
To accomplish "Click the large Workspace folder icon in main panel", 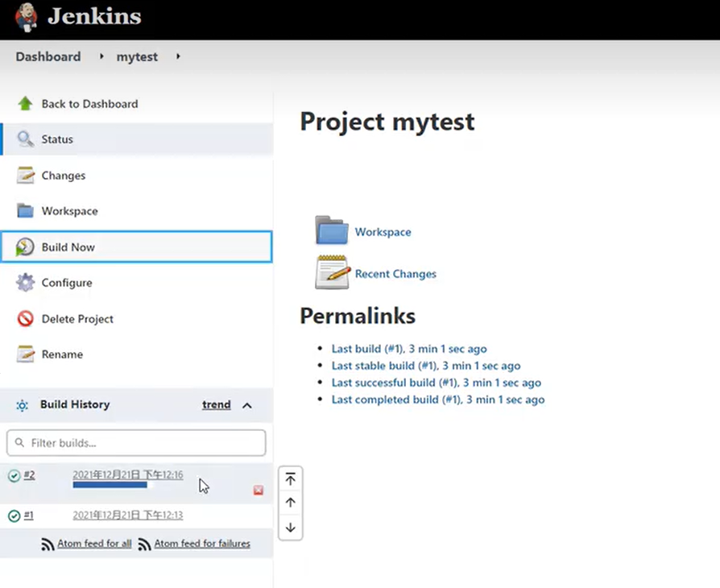I will [332, 230].
